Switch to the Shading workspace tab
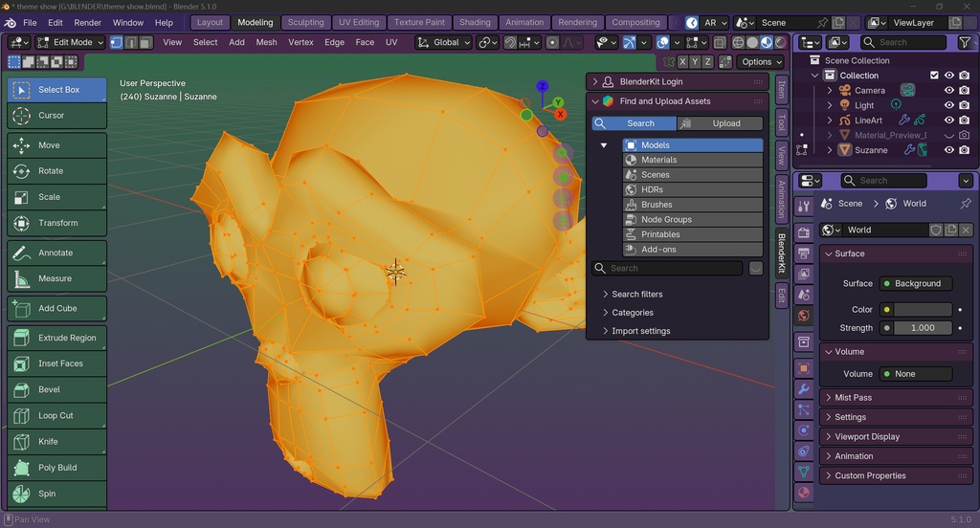980x528 pixels. tap(475, 23)
